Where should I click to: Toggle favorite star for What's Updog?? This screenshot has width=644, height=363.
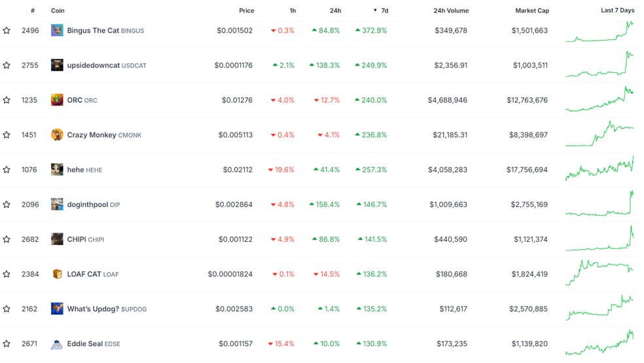tap(7, 309)
